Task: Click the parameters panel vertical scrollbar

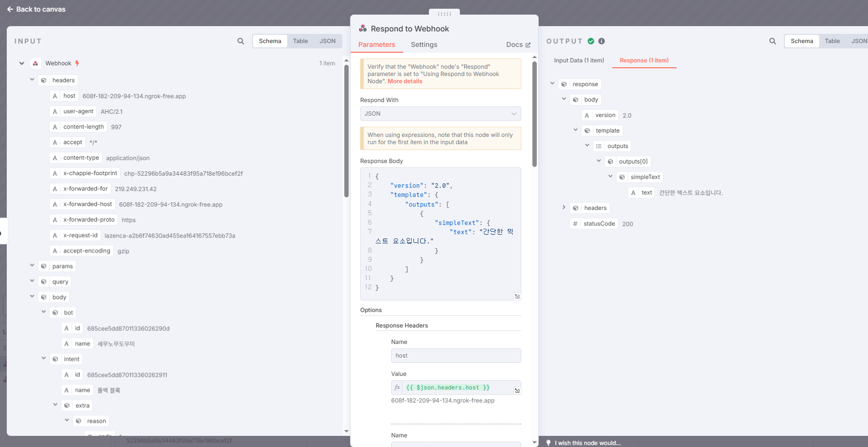Action: coord(534,114)
